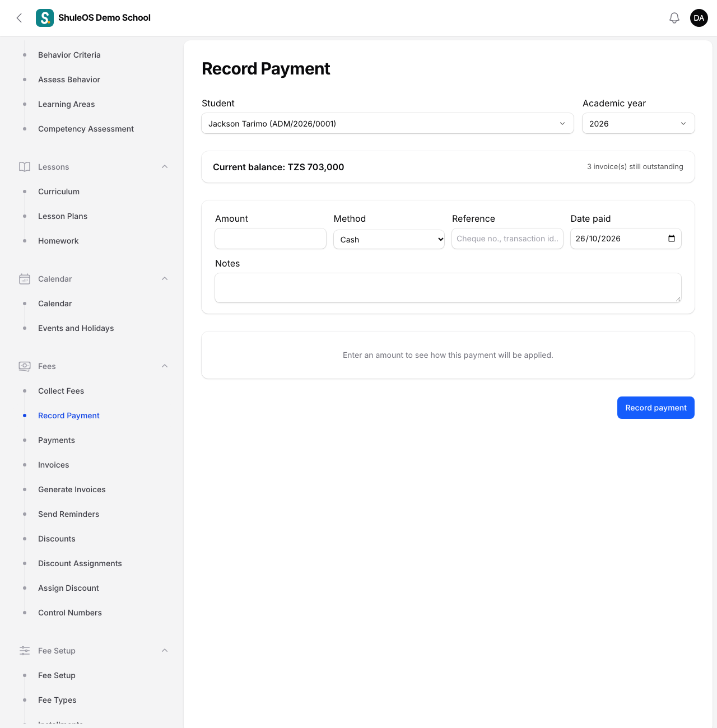Focus the Reference input field
The image size is (717, 728).
pos(508,239)
